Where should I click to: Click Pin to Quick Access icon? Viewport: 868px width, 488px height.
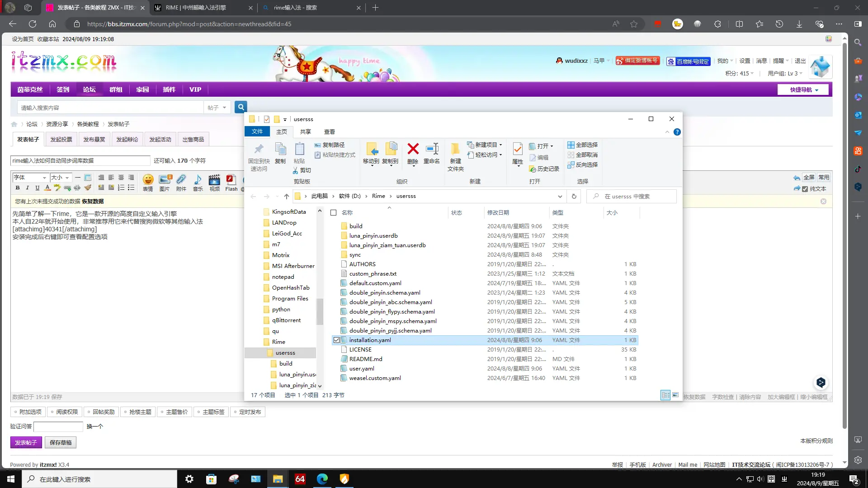pyautogui.click(x=259, y=149)
